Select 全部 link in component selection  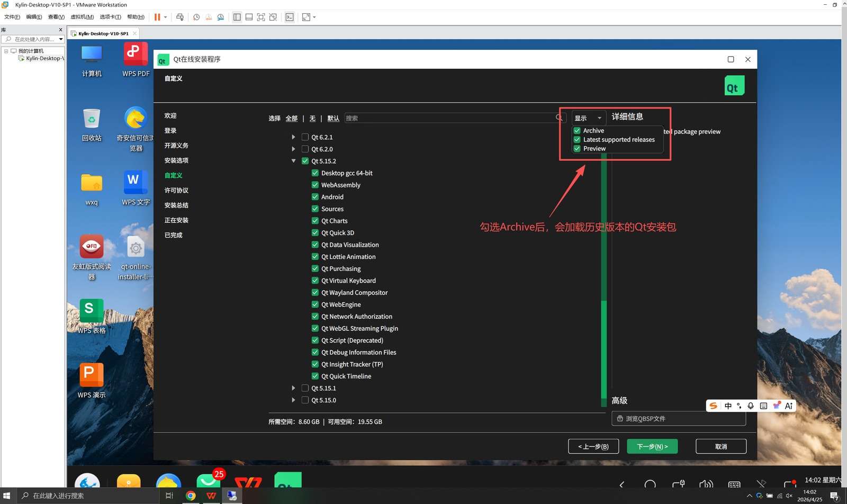[x=292, y=118]
